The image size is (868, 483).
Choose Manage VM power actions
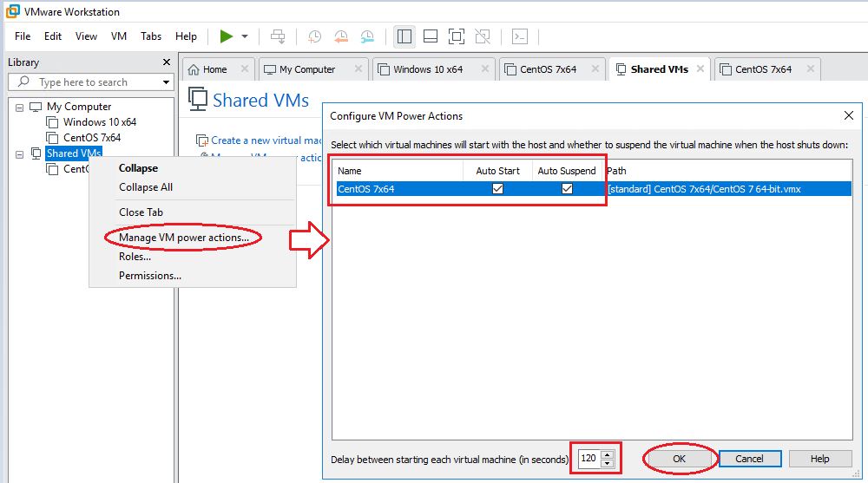tap(184, 238)
